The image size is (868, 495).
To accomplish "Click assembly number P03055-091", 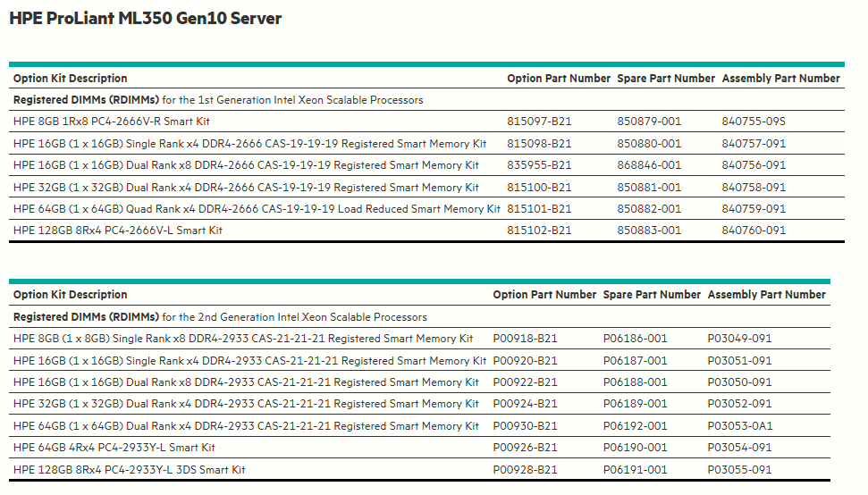I will coord(739,470).
